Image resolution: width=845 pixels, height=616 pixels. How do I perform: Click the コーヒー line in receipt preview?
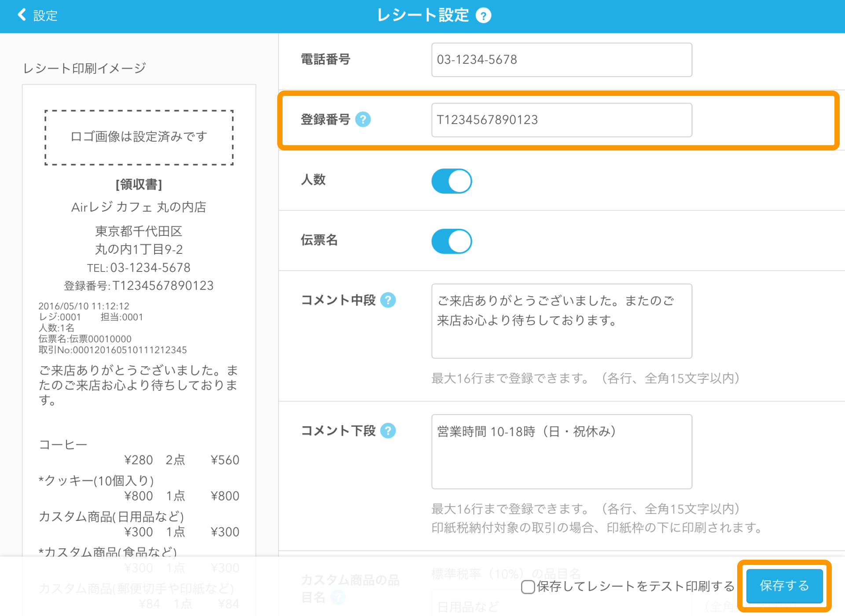pyautogui.click(x=63, y=444)
